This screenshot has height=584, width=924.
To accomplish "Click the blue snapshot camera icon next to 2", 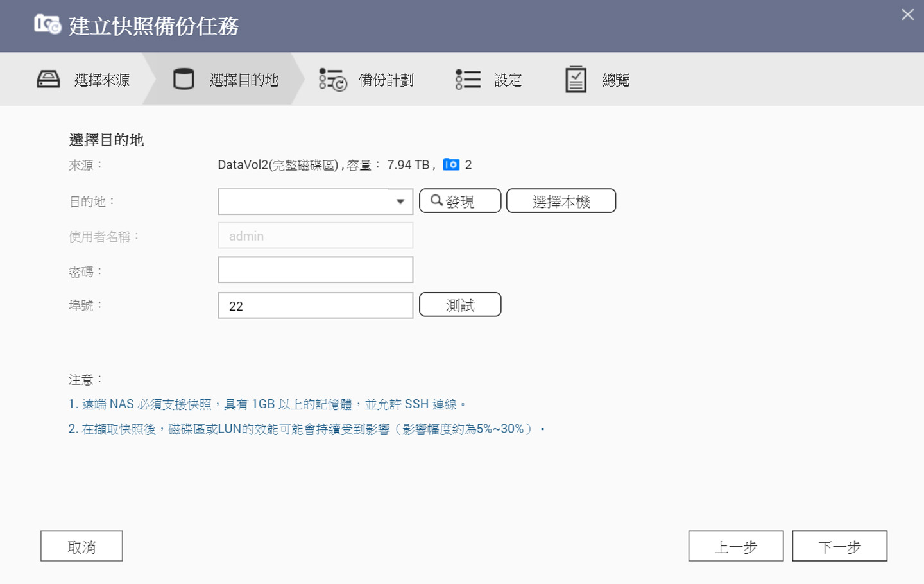I will tap(451, 165).
